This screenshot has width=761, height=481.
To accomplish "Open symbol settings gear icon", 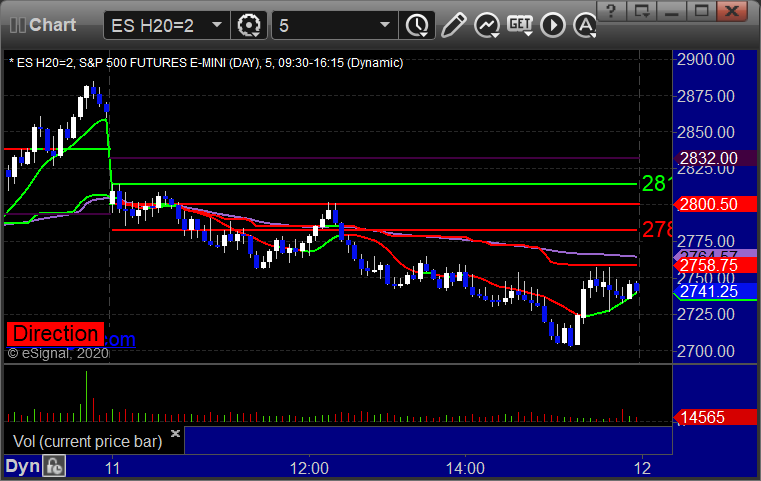I will point(248,23).
